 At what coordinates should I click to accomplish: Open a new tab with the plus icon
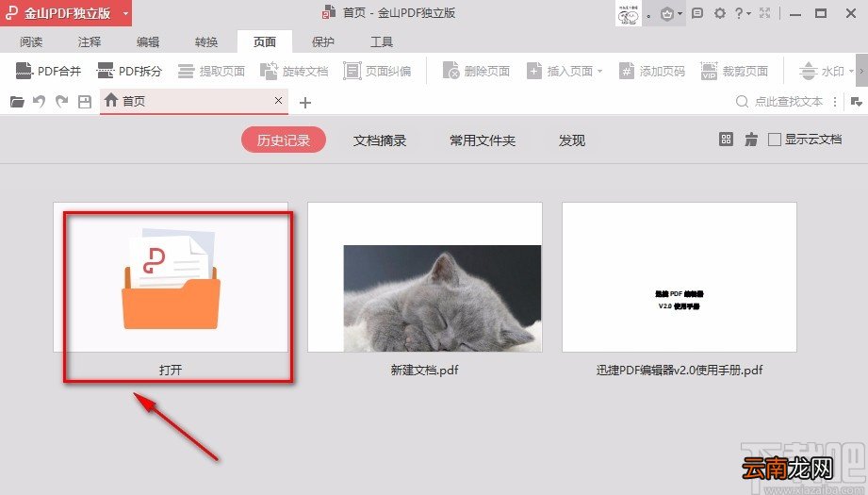point(305,103)
